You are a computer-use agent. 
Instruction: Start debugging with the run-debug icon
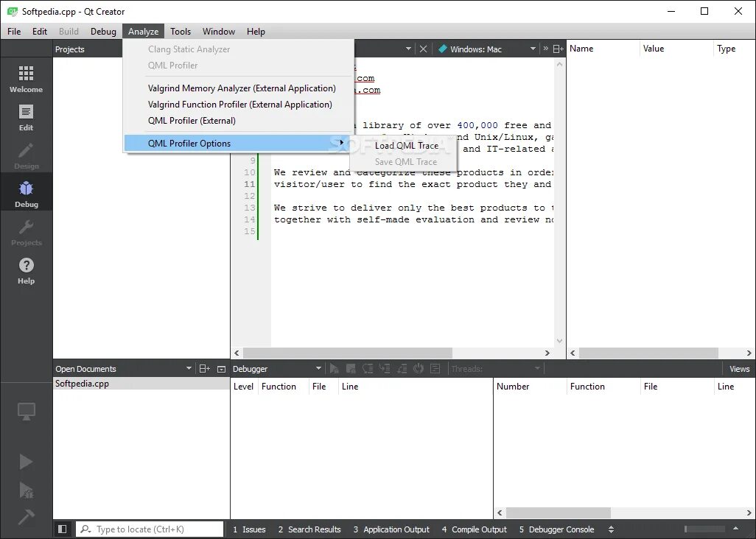[x=26, y=490]
